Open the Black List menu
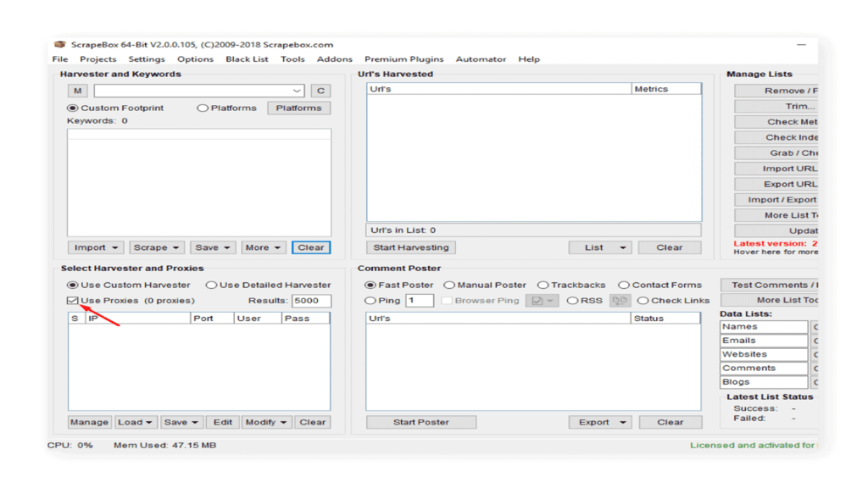868x488 pixels. click(x=247, y=59)
